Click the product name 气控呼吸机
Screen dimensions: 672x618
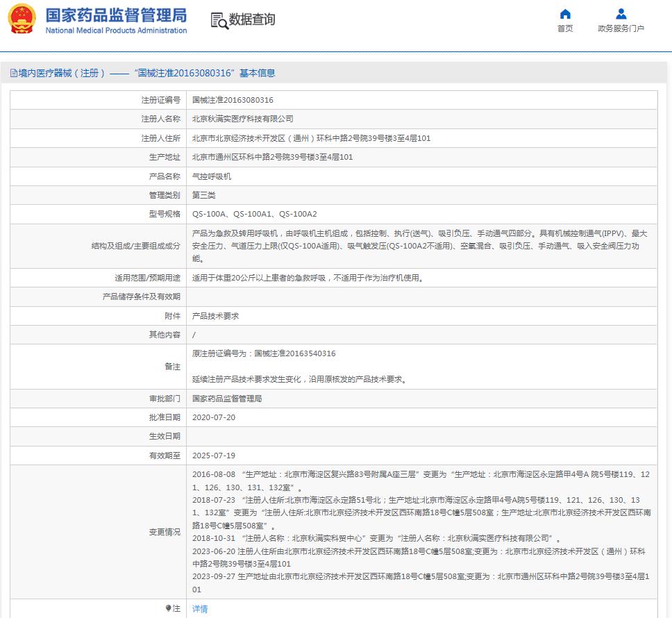212,176
